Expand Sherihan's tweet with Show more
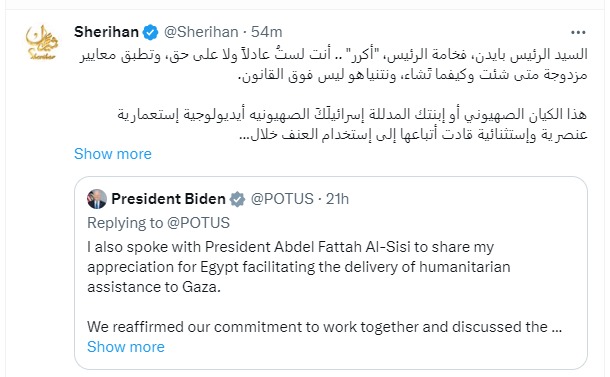This screenshot has width=610, height=377. 113,154
